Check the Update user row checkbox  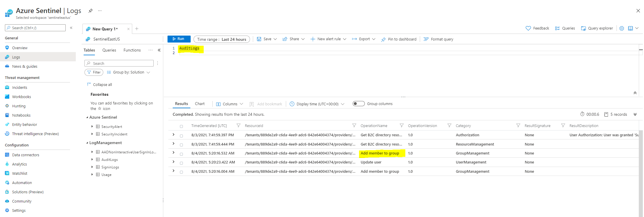pos(181,163)
